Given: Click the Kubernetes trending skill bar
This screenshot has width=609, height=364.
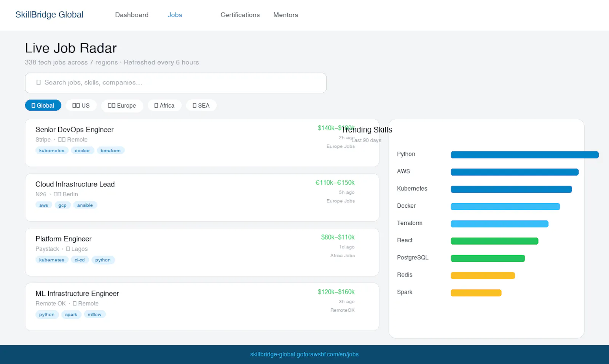Looking at the screenshot, I should click(x=511, y=189).
